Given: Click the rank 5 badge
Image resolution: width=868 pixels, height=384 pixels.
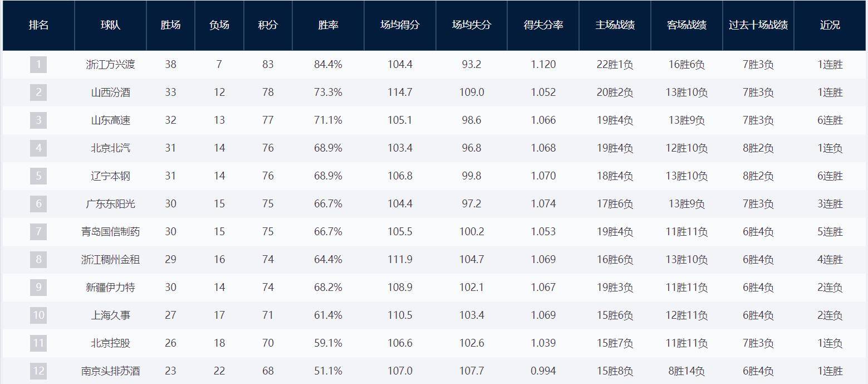Looking at the screenshot, I should click(x=38, y=176).
